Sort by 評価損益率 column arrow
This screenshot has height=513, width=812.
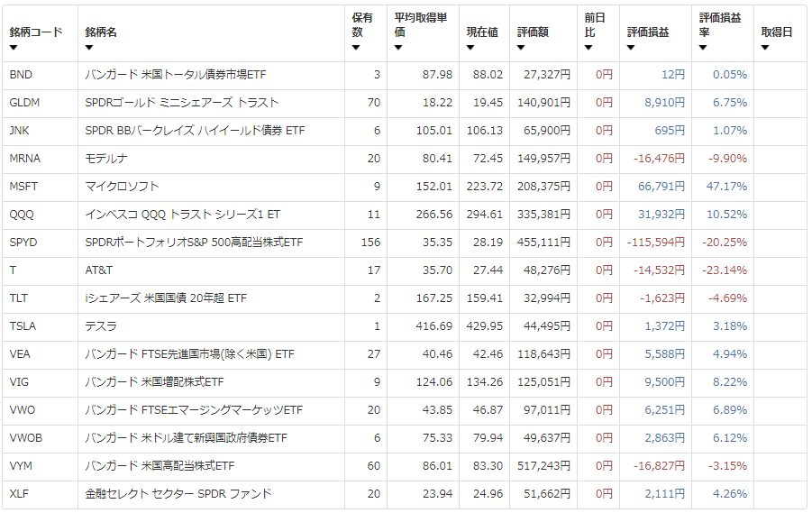[703, 48]
